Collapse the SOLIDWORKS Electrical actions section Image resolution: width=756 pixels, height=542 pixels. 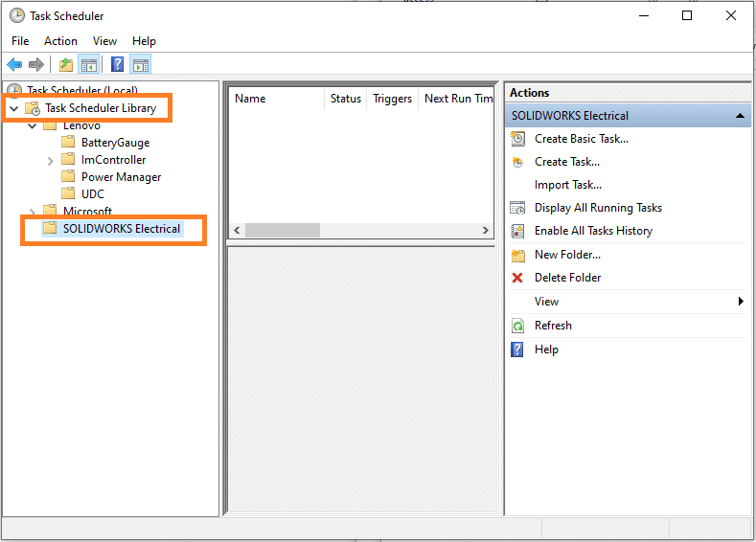[740, 116]
